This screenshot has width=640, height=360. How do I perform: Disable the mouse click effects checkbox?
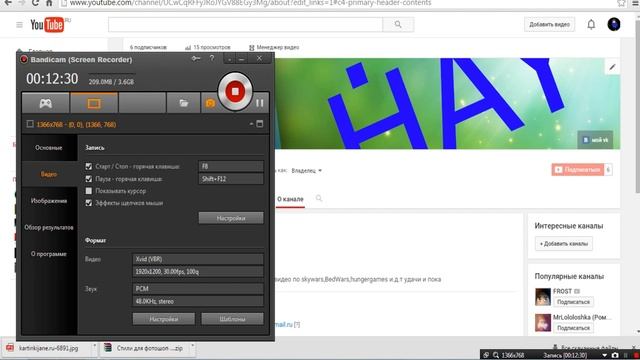click(x=89, y=203)
